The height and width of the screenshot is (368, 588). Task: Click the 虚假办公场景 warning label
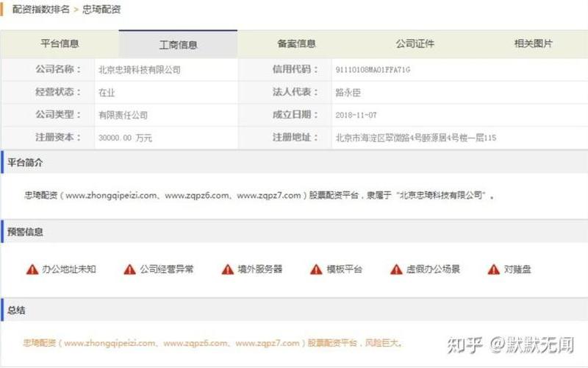tap(433, 269)
